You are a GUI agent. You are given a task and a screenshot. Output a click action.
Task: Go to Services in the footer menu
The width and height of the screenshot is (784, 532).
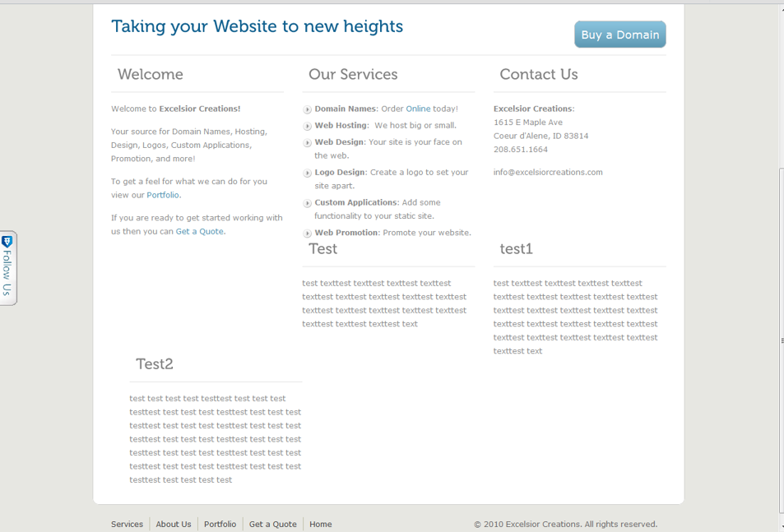click(127, 524)
